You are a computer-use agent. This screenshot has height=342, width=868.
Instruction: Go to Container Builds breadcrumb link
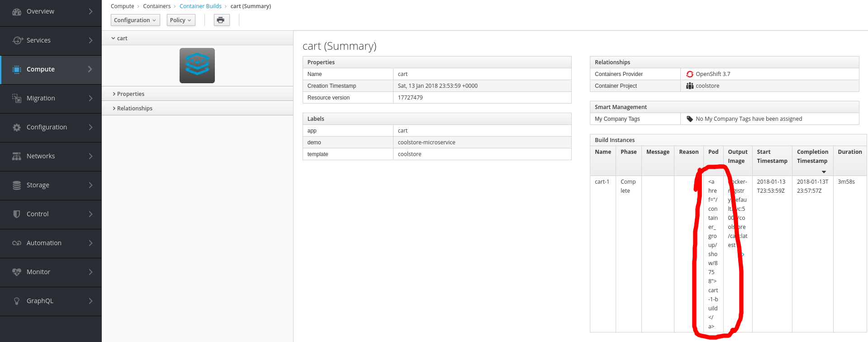click(200, 6)
